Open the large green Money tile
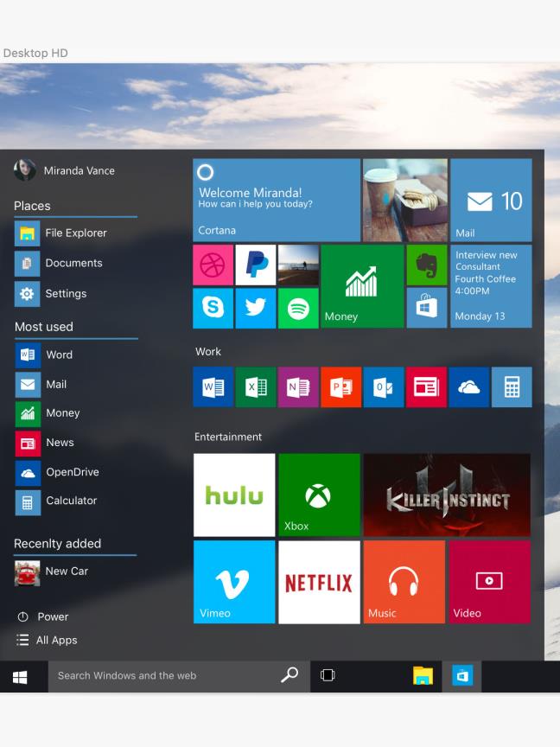Image resolution: width=560 pixels, height=747 pixels. click(x=362, y=286)
